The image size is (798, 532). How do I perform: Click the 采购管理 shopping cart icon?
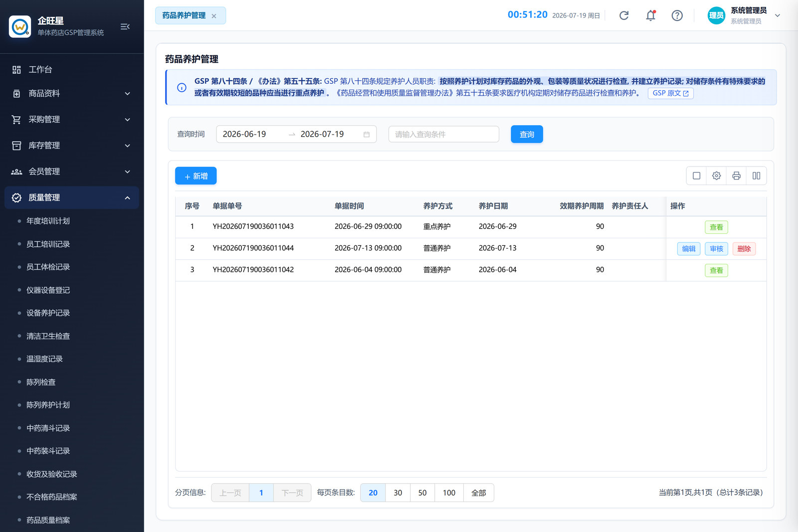pos(16,120)
